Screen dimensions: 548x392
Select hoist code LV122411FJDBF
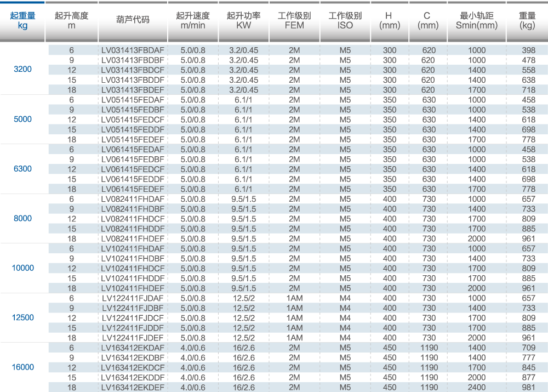pos(133,308)
